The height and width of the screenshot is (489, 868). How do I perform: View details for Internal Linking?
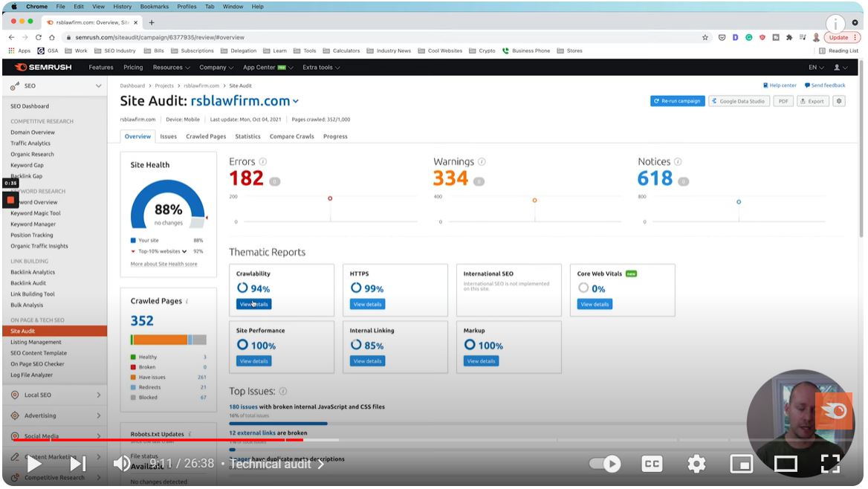tap(368, 362)
